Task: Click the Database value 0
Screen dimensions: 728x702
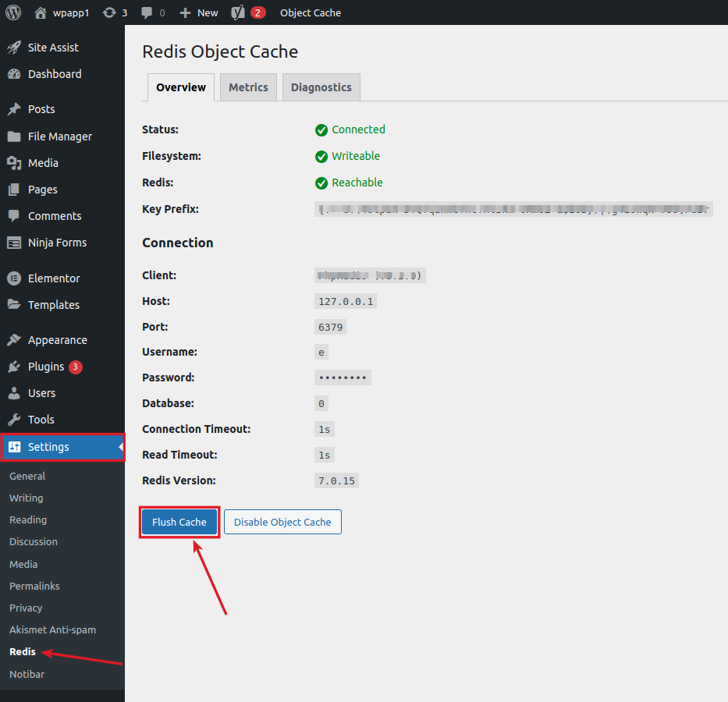Action: (321, 404)
